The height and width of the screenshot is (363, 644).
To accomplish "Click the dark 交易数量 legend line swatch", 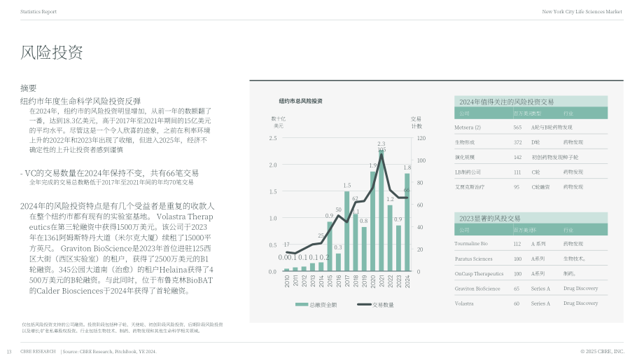I will pyautogui.click(x=364, y=305).
